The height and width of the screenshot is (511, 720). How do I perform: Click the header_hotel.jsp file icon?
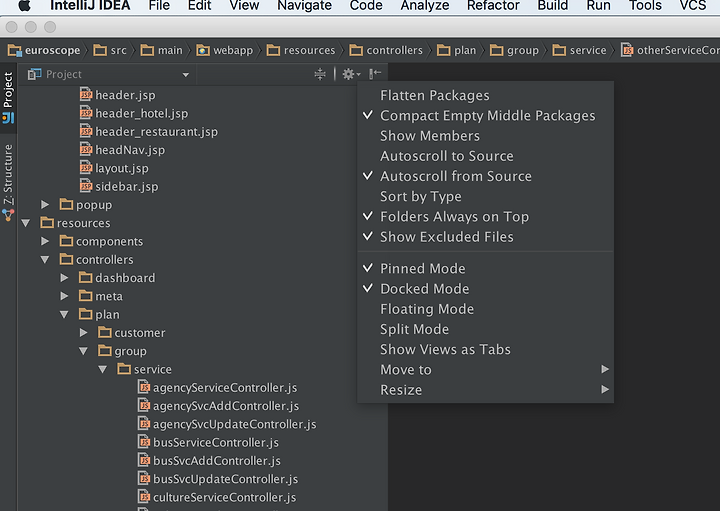pos(86,113)
